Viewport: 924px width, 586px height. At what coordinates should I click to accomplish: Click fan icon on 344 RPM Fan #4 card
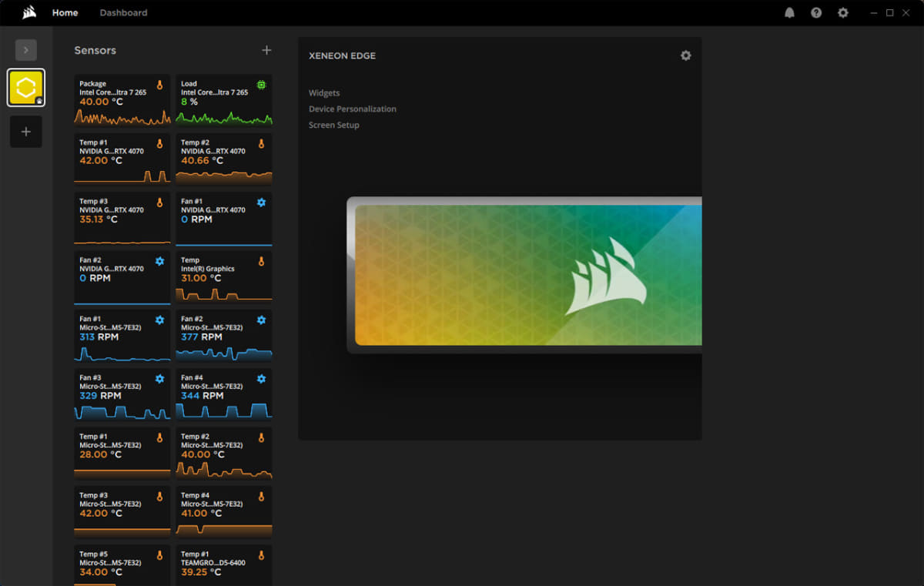coord(261,379)
